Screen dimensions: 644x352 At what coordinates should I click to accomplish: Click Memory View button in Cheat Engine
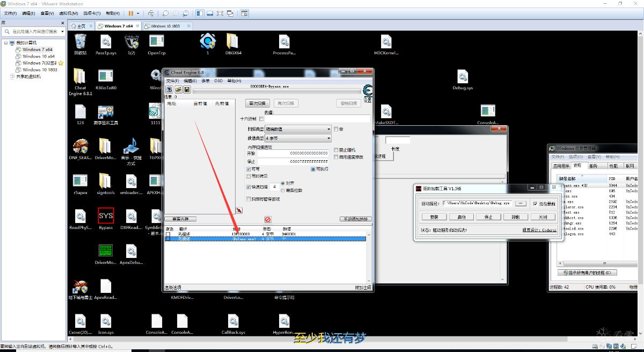(180, 219)
